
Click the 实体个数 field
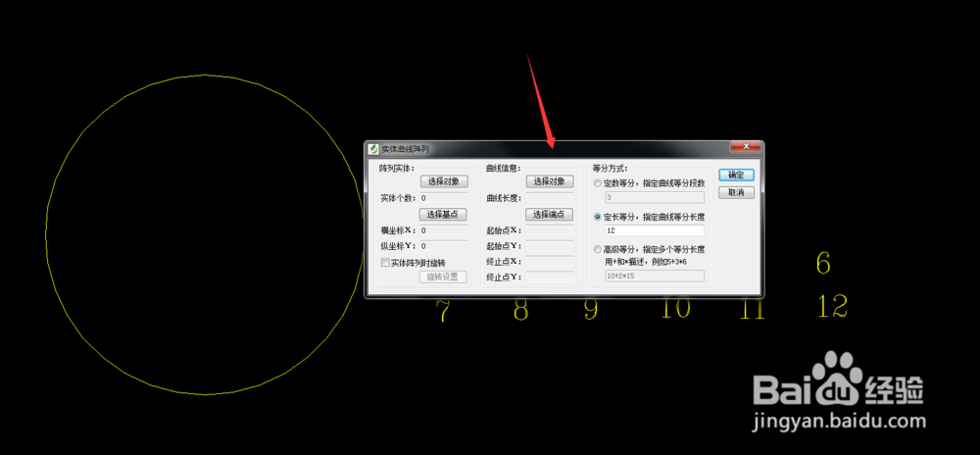(x=444, y=197)
